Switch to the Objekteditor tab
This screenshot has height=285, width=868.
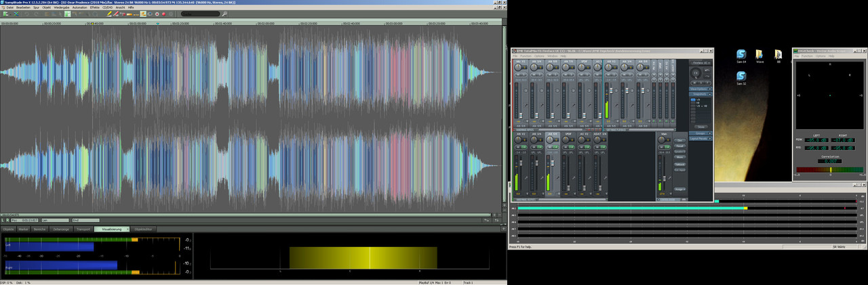coord(143,229)
